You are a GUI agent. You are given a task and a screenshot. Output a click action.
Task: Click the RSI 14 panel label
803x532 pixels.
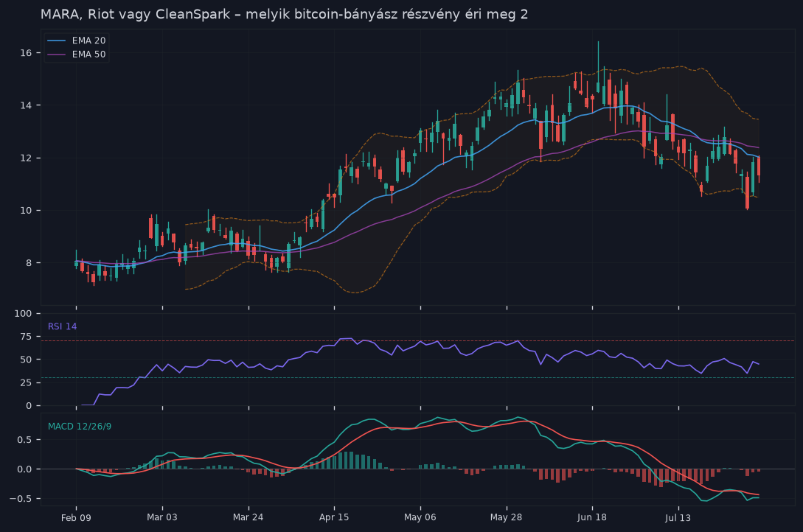click(x=63, y=326)
